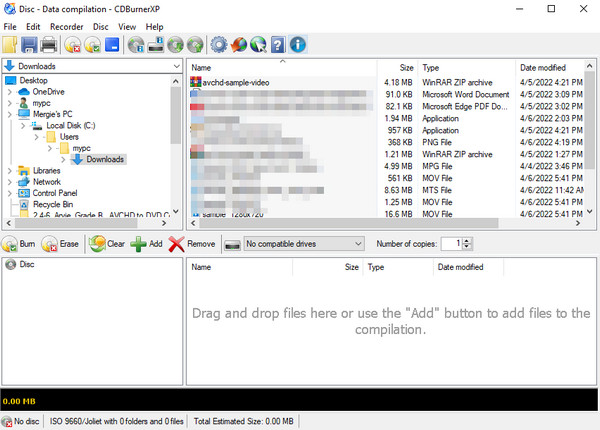Sort file browser by Date modified header
Image resolution: width=600 pixels, height=430 pixels.
point(550,68)
